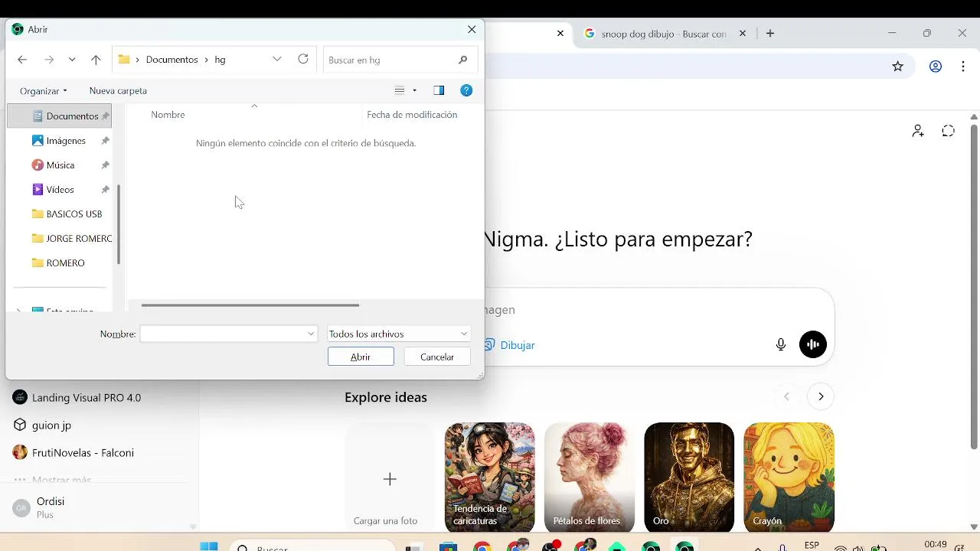Change the file view layout icon
The height and width of the screenshot is (551, 980).
pyautogui.click(x=399, y=90)
